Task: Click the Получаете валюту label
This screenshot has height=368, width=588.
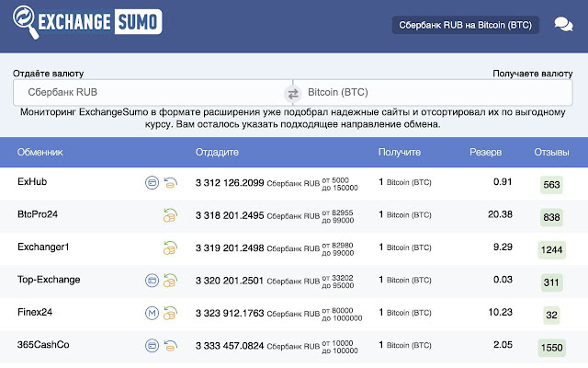Action: 533,74
